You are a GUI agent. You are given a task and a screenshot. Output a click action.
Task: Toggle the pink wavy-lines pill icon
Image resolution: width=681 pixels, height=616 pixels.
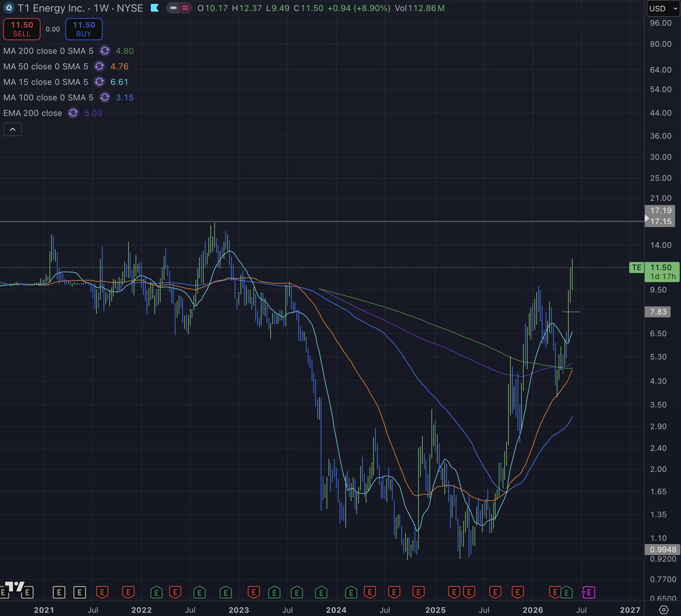coord(185,9)
